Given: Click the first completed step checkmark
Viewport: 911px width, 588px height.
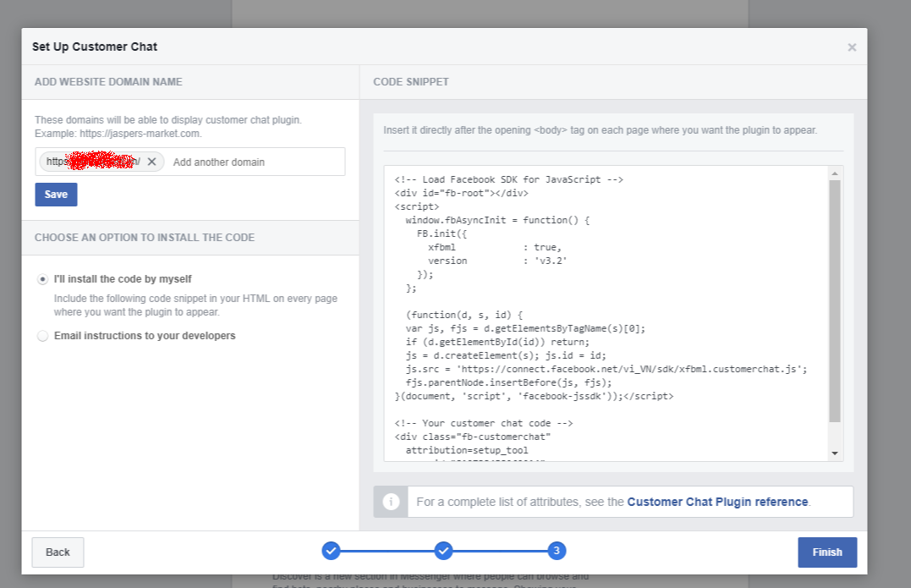Looking at the screenshot, I should 332,550.
